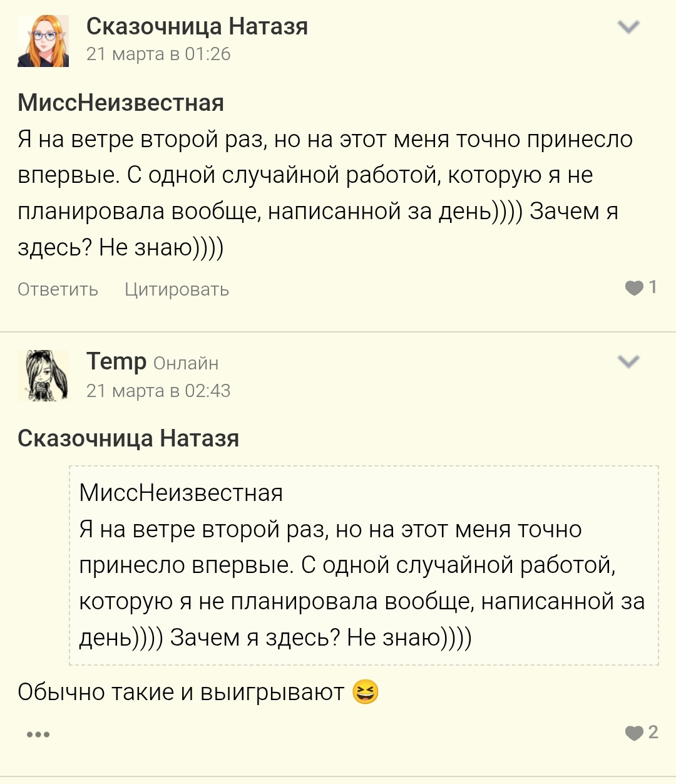Viewport: 676px width, 784px height.
Task: Open the three-dots menu under Temp's reply
Action: click(x=38, y=735)
